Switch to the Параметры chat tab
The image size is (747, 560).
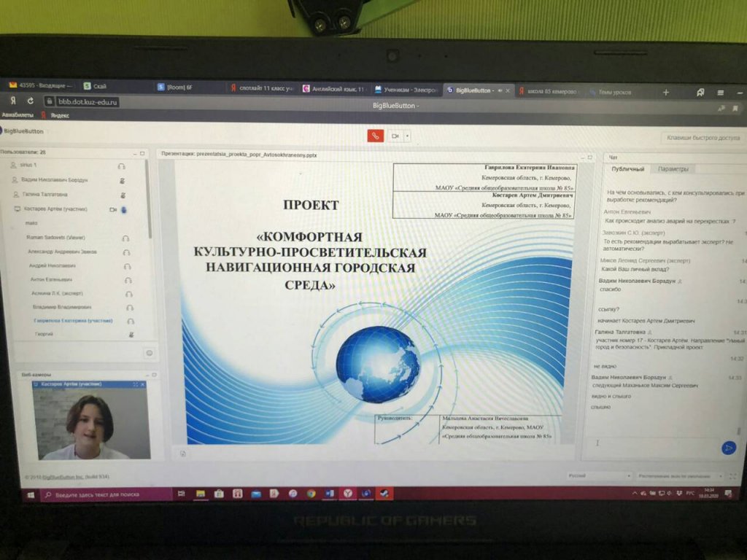coord(673,169)
